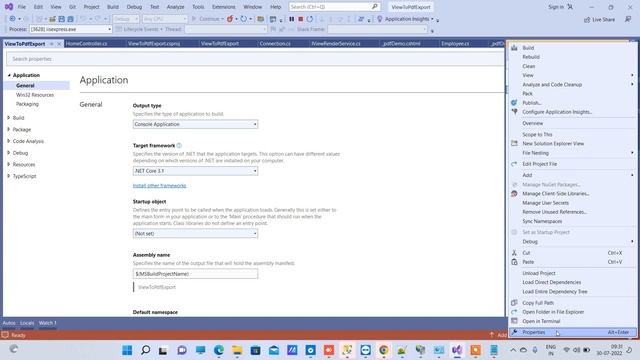
Task: Click the Visual Studio logo icon
Action: click(x=9, y=7)
